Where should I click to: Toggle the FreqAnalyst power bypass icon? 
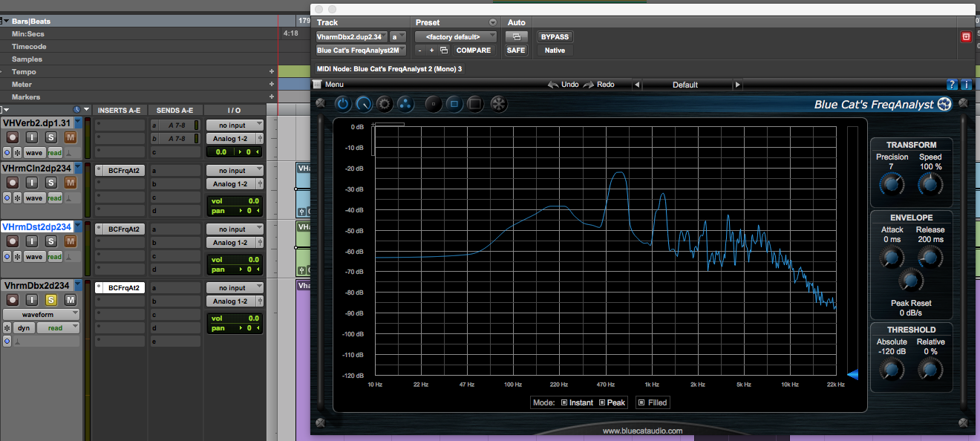[x=343, y=104]
